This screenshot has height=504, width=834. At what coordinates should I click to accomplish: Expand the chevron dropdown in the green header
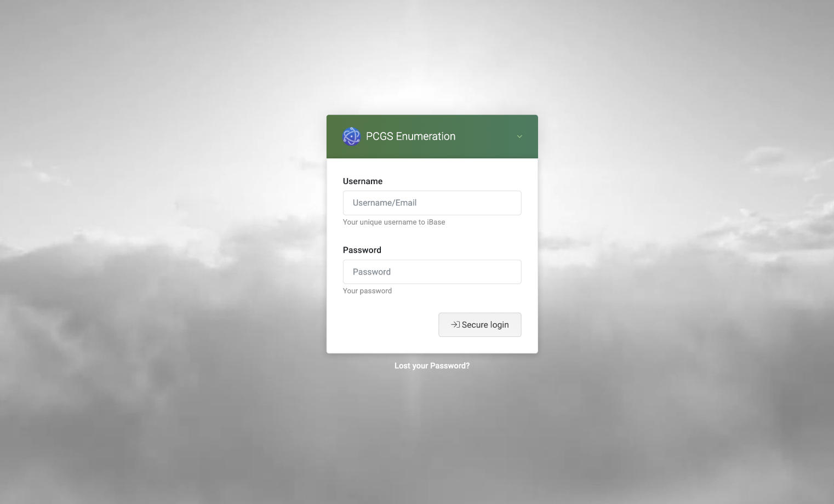pyautogui.click(x=519, y=136)
